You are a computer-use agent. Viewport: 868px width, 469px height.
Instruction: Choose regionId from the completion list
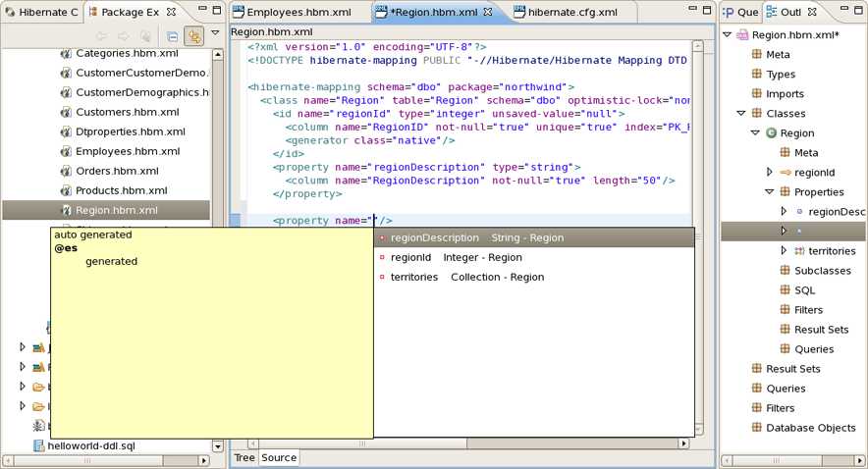coord(411,257)
